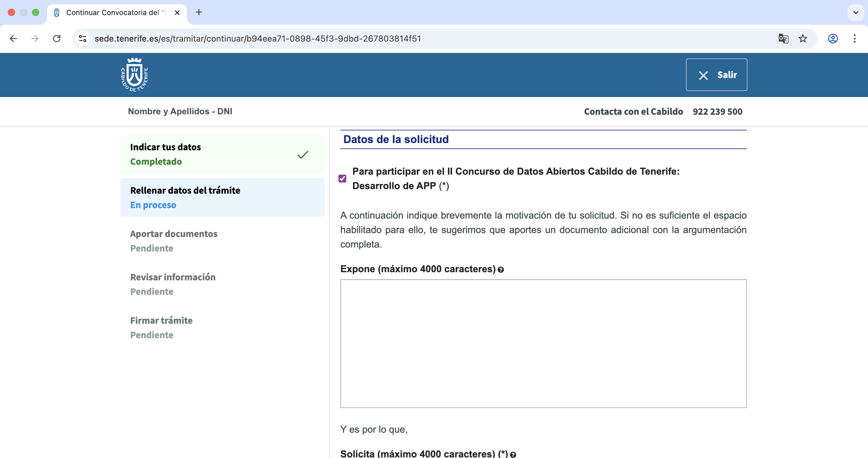Screen dimensions: 868x458
Task: Click the Expone help question-mark icon
Action: 501,270
